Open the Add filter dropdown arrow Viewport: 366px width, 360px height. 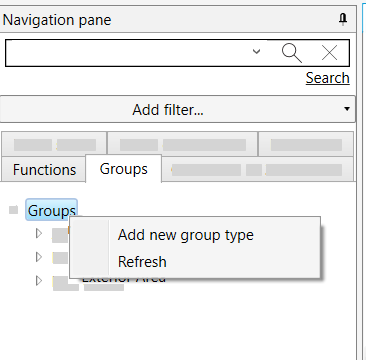[347, 109]
